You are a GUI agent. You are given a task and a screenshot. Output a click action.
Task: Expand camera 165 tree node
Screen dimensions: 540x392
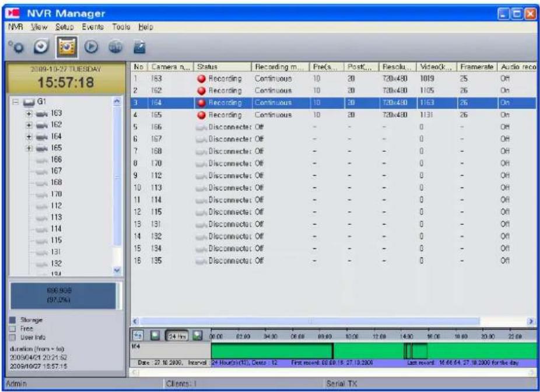(x=29, y=148)
